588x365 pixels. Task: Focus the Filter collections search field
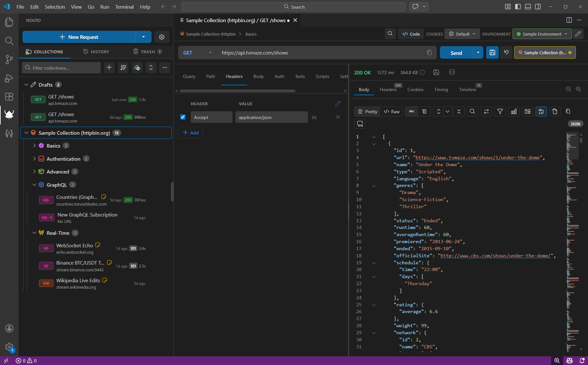62,68
